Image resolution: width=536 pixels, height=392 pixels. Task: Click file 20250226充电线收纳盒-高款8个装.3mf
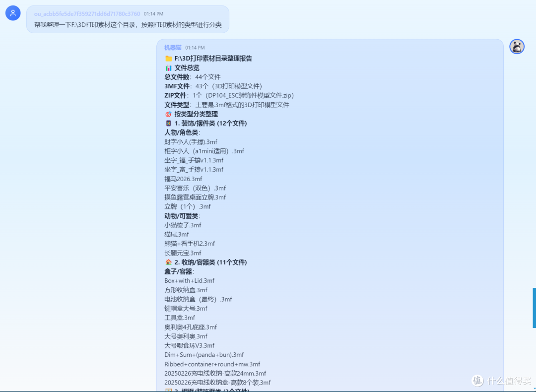(x=218, y=383)
